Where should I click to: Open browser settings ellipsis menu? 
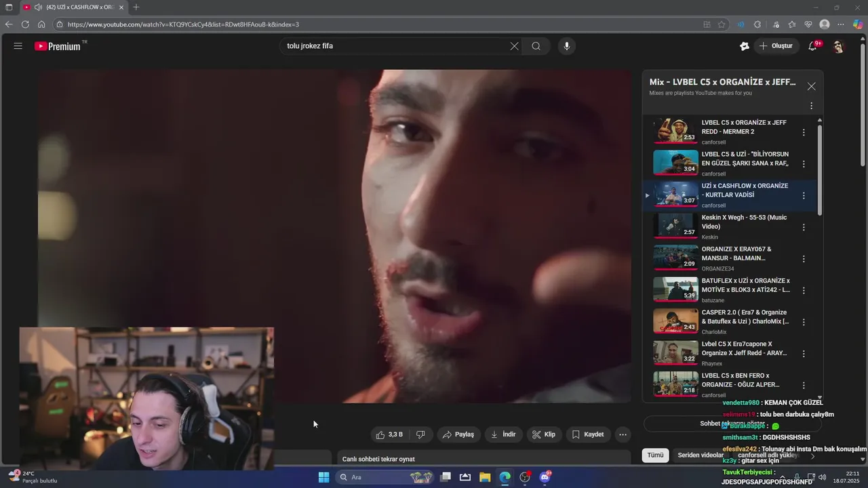coord(841,24)
